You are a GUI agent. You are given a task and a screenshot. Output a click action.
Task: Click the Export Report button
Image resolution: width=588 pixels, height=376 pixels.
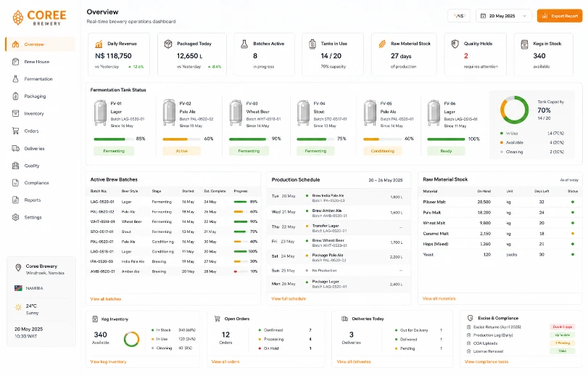[x=560, y=16]
